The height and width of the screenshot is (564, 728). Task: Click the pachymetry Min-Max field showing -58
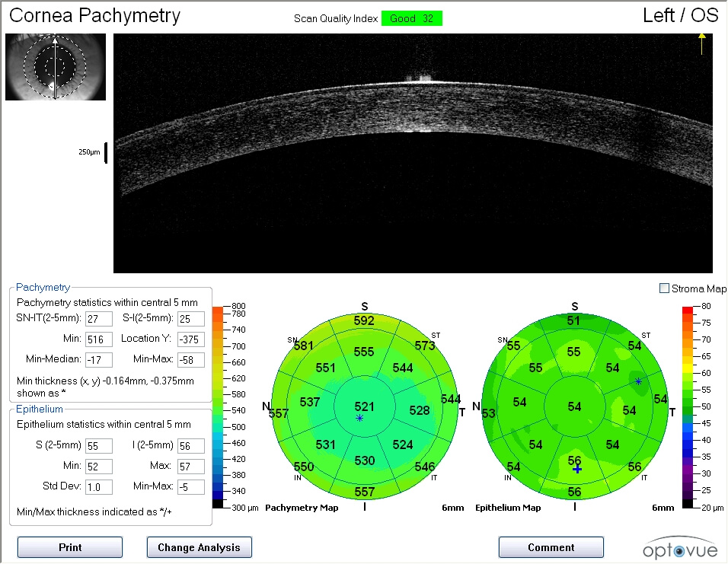click(x=191, y=360)
